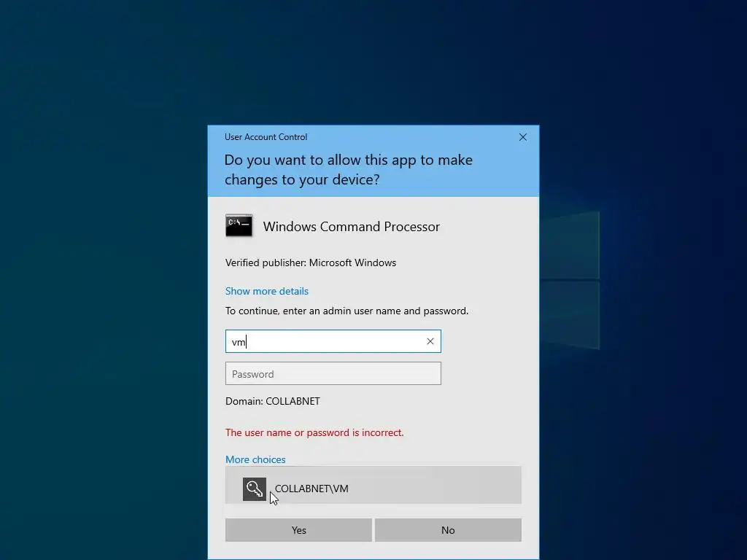Click the Domain: COLLABNET text
Image resolution: width=747 pixels, height=560 pixels.
tap(273, 401)
